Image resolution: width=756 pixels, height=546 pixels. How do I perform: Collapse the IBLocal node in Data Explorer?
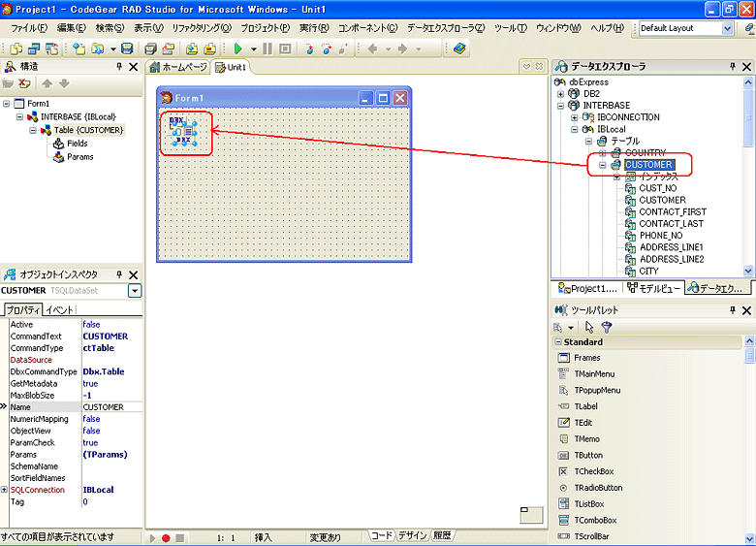tap(574, 130)
